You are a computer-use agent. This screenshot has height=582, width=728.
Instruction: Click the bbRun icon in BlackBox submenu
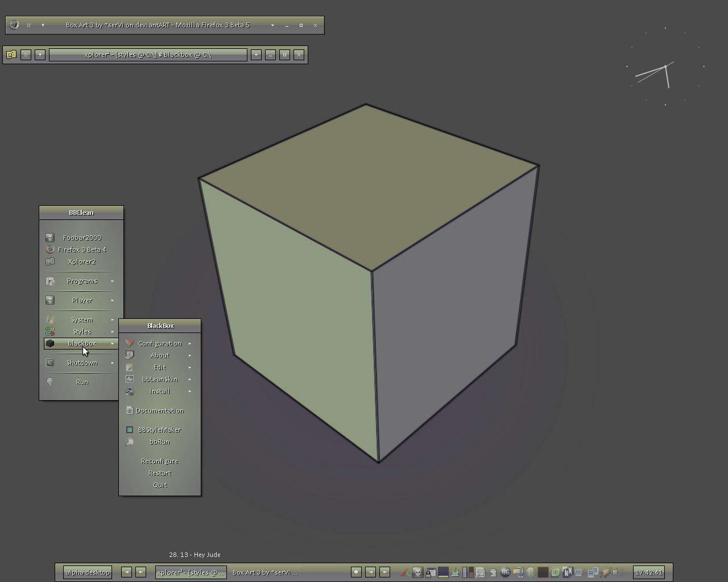click(130, 442)
